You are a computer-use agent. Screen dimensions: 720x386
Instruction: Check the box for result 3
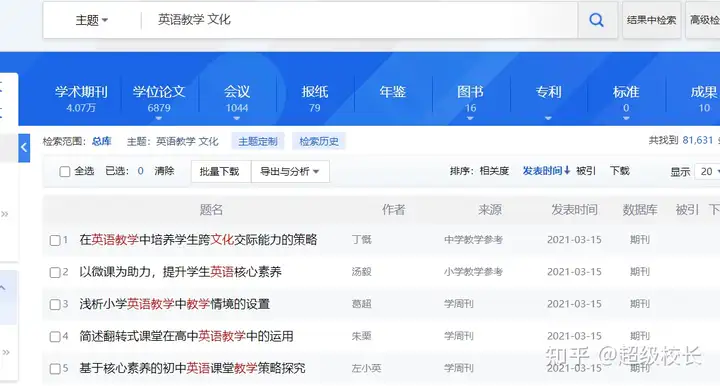click(x=55, y=304)
